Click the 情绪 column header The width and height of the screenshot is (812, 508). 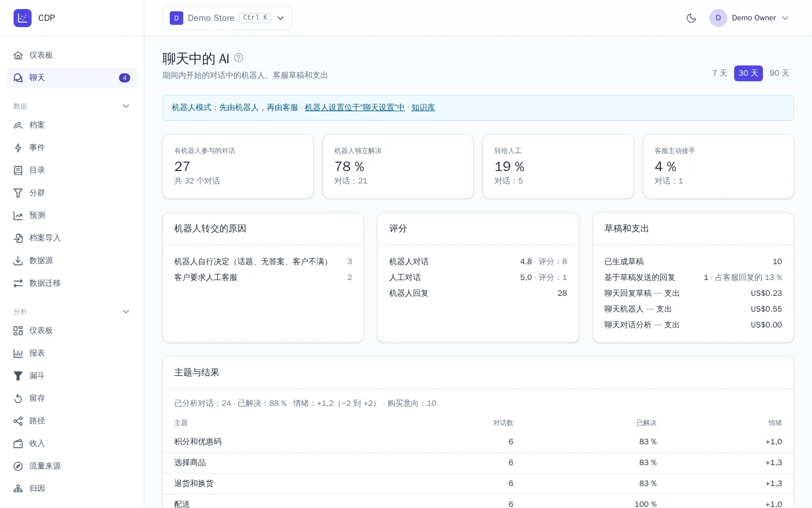[775, 423]
